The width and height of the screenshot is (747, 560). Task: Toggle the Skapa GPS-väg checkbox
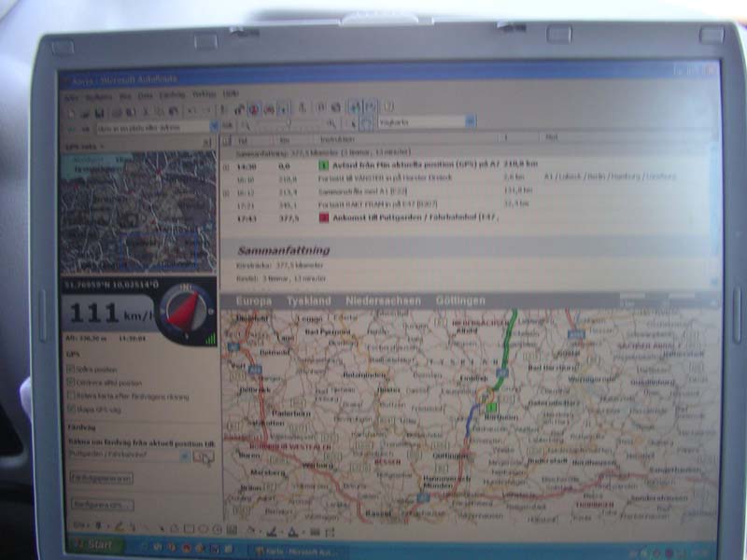point(71,409)
